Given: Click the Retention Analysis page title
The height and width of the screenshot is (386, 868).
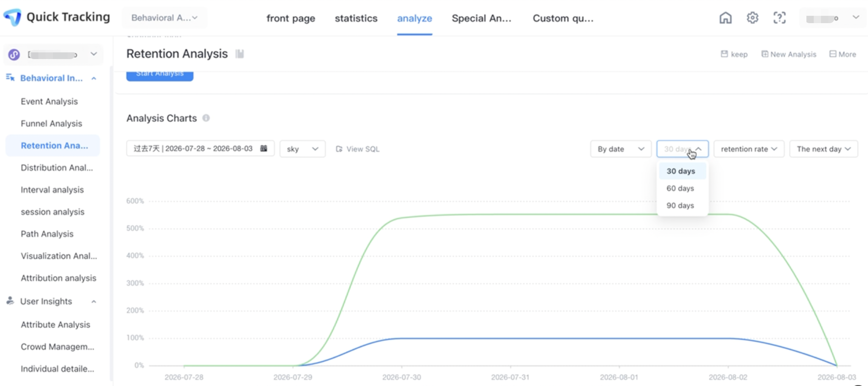Looking at the screenshot, I should (177, 54).
